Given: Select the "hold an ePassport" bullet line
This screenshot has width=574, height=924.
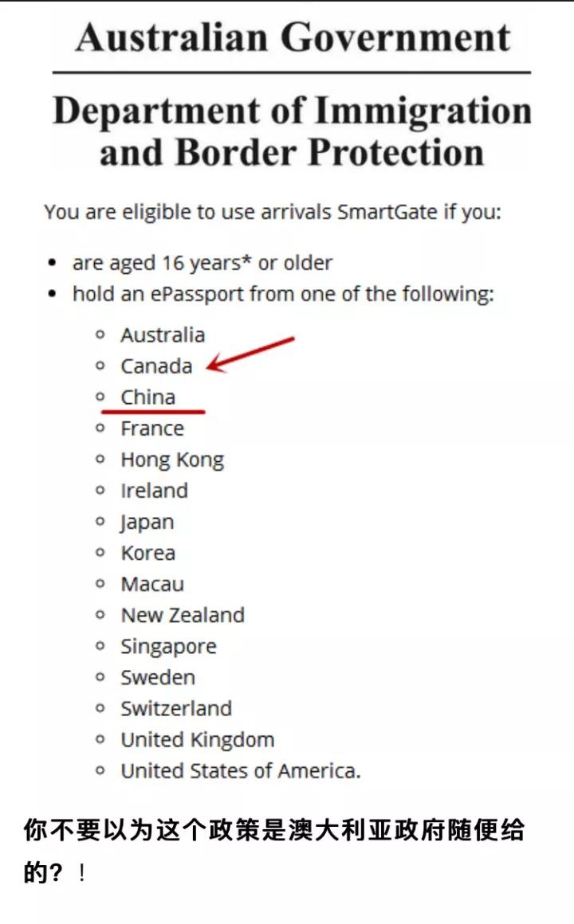Looking at the screenshot, I should pos(283,294).
